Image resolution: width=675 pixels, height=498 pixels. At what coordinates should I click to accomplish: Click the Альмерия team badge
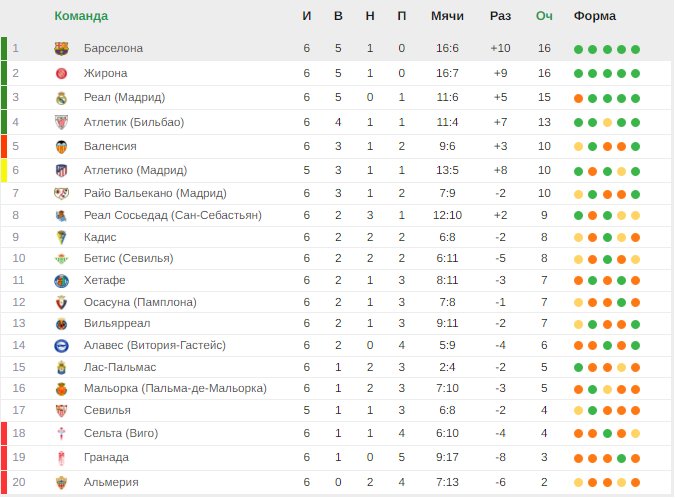point(62,483)
